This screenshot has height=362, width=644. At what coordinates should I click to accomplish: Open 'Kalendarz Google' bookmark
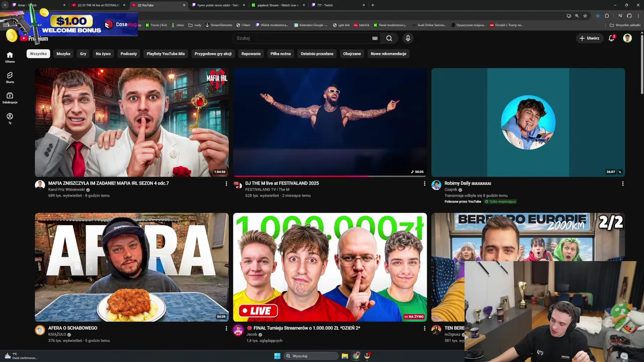[x=310, y=25]
